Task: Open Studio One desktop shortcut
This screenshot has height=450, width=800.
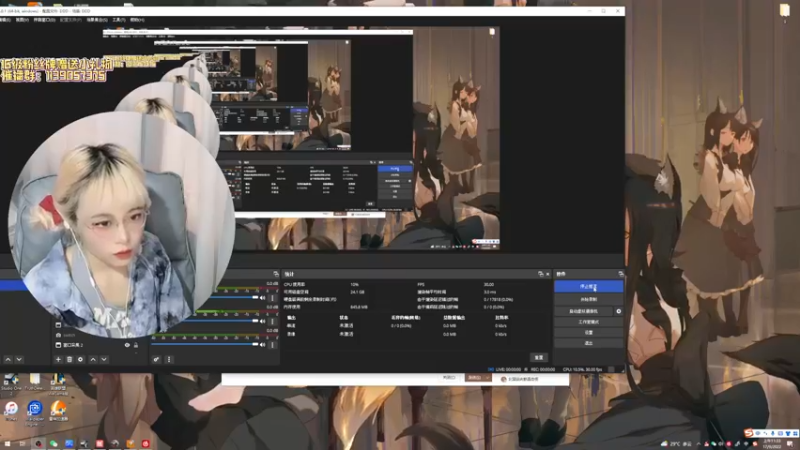Action: coord(11,385)
